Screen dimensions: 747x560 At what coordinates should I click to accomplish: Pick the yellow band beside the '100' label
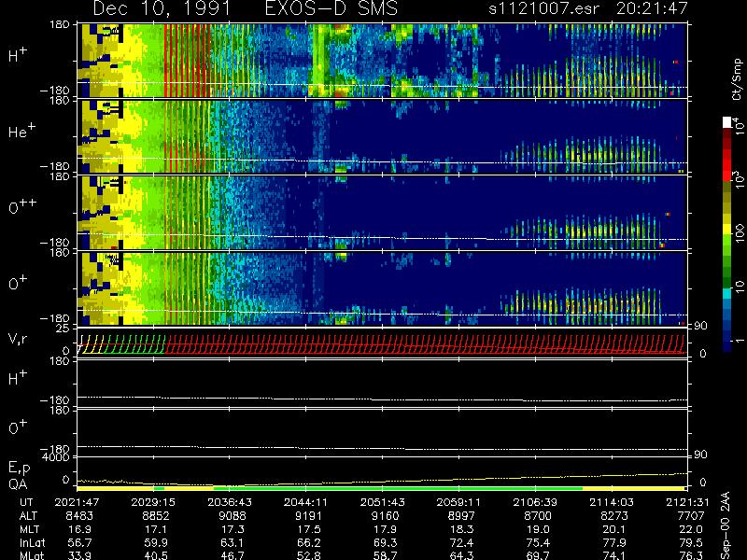pos(726,230)
